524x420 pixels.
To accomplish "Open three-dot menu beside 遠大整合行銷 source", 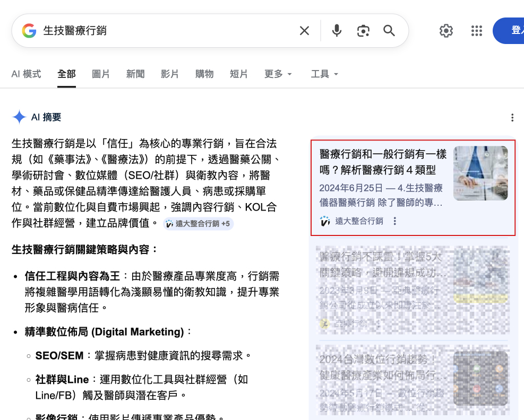I will point(394,221).
